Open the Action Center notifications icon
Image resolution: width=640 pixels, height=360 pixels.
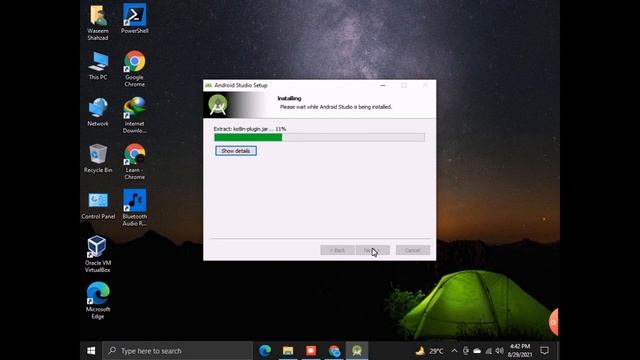pos(544,351)
